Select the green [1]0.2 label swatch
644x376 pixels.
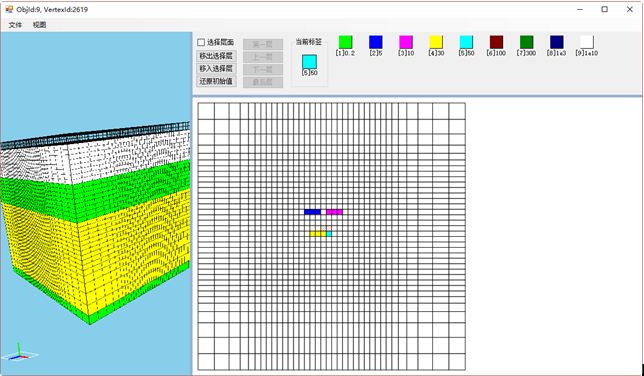click(345, 42)
